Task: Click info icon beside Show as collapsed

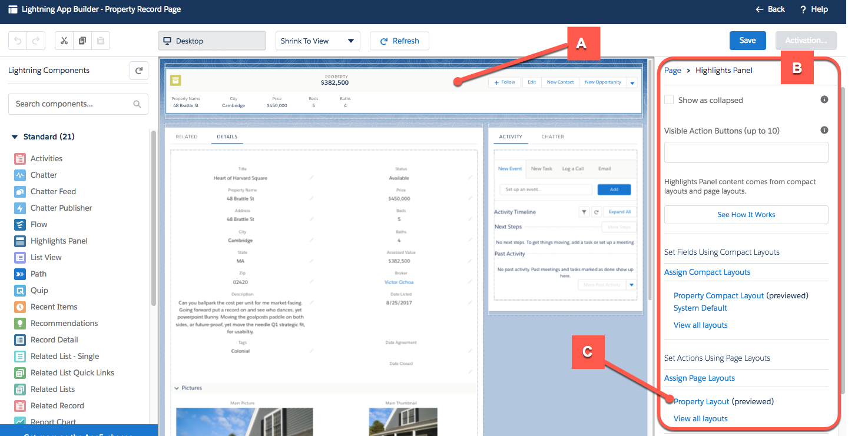Action: click(824, 99)
